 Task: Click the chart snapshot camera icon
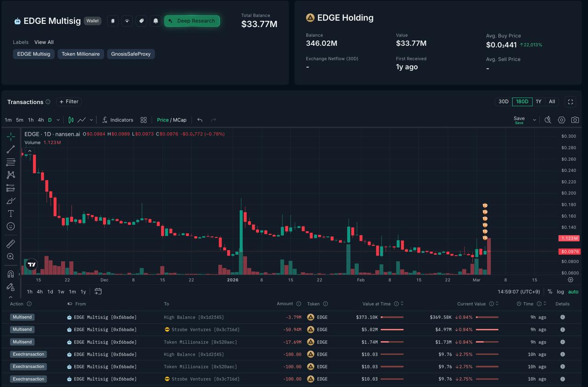[x=575, y=120]
